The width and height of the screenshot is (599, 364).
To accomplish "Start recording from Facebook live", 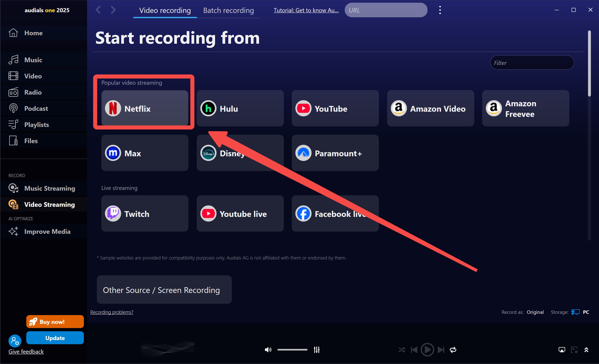I will (335, 213).
